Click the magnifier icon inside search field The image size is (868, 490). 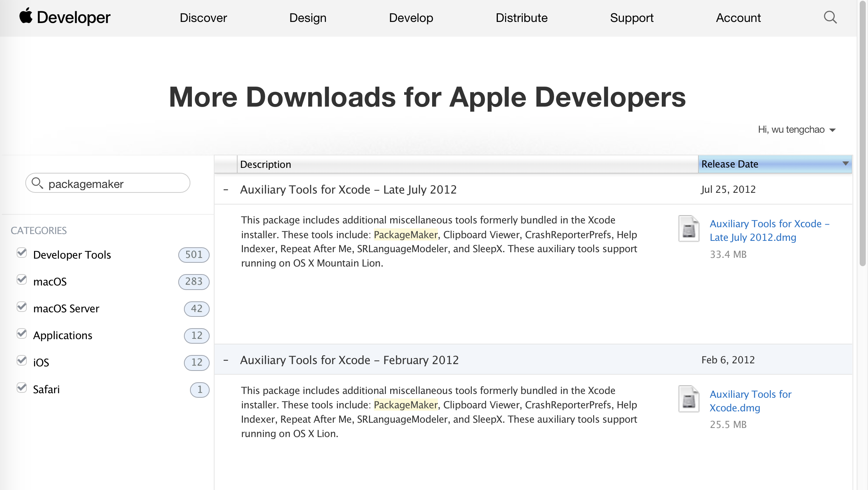(x=37, y=183)
